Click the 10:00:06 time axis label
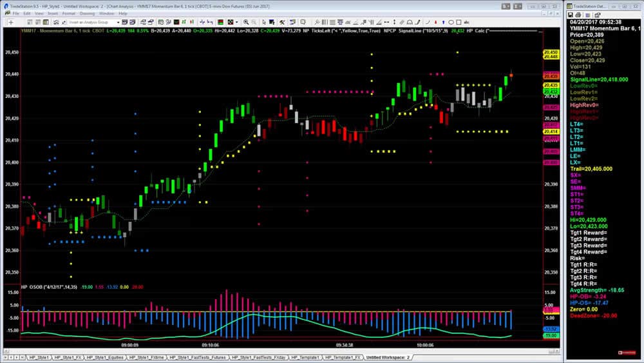This screenshot has height=363, width=644. (x=424, y=345)
